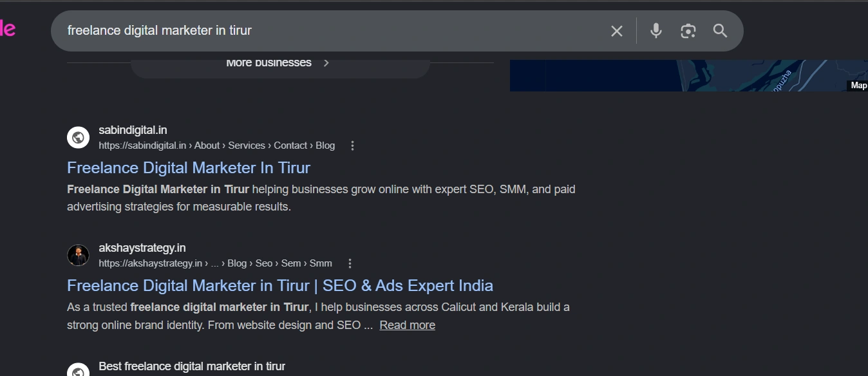Open 'Freelance Digital Marketer In Tirur' result link
Screen dimensions: 868x376
pyautogui.click(x=189, y=167)
